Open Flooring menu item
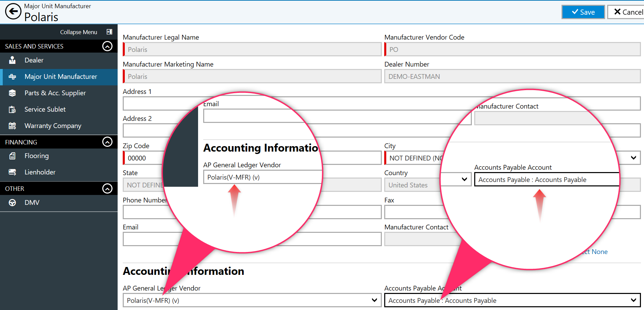Image resolution: width=644 pixels, height=310 pixels. [59, 156]
